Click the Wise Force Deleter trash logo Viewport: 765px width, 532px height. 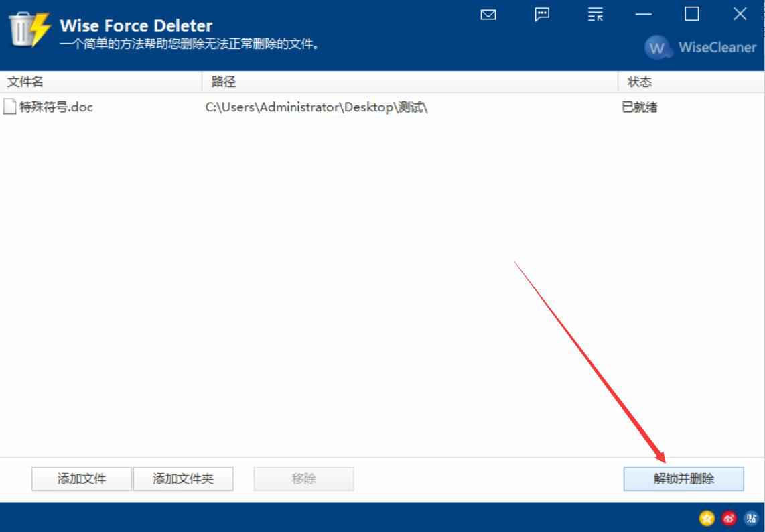(x=29, y=29)
